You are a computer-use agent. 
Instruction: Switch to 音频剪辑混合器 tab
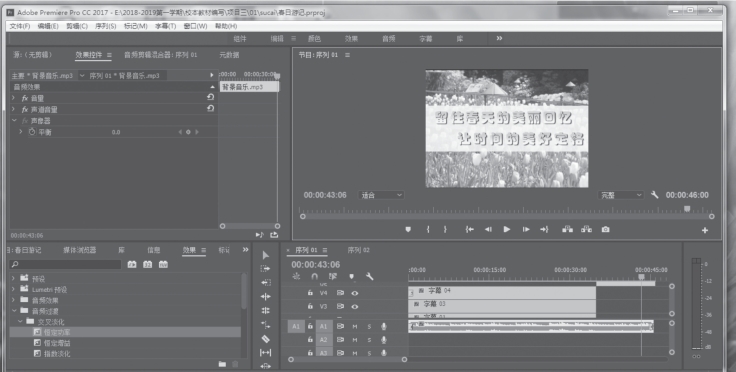pos(161,55)
